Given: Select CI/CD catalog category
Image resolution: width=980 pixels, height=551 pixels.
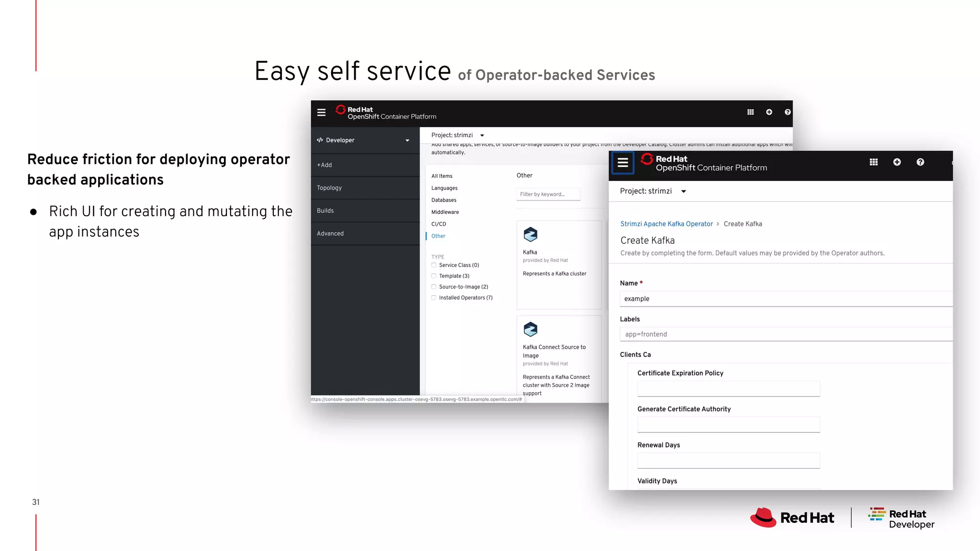Looking at the screenshot, I should [x=438, y=224].
